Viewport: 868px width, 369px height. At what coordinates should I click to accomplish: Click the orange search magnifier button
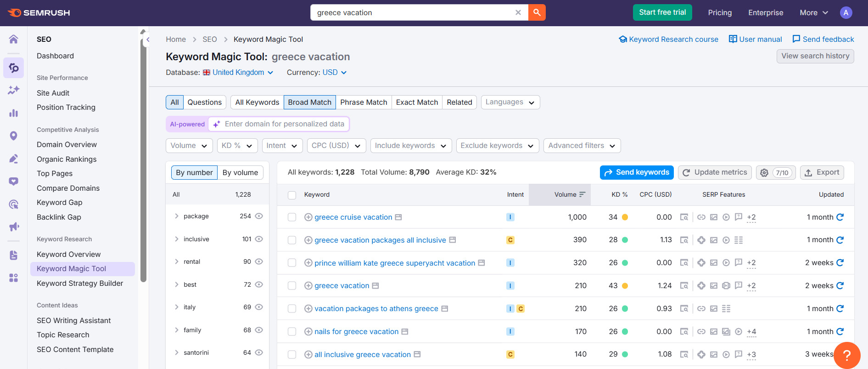[x=537, y=12]
